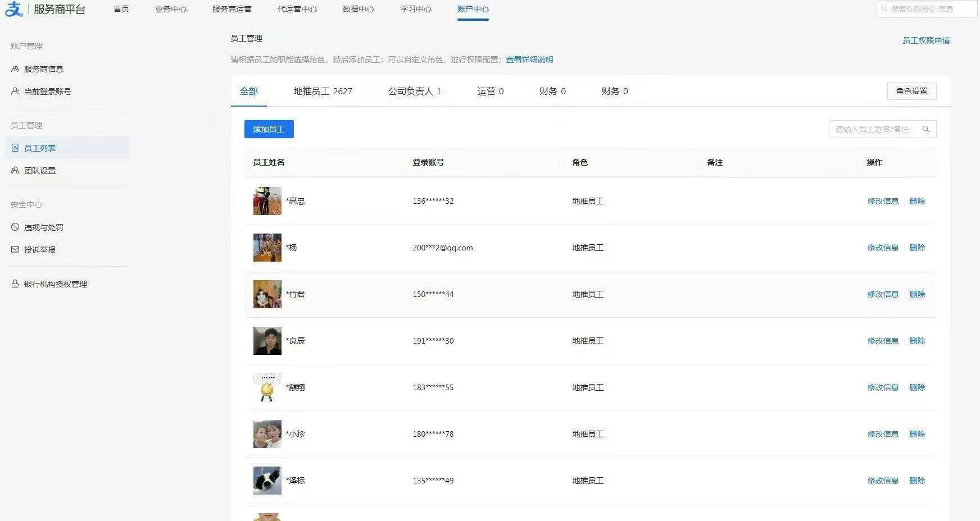Image resolution: width=980 pixels, height=521 pixels.
Task: Click the 当前登录账号 person icon
Action: pyautogui.click(x=15, y=91)
